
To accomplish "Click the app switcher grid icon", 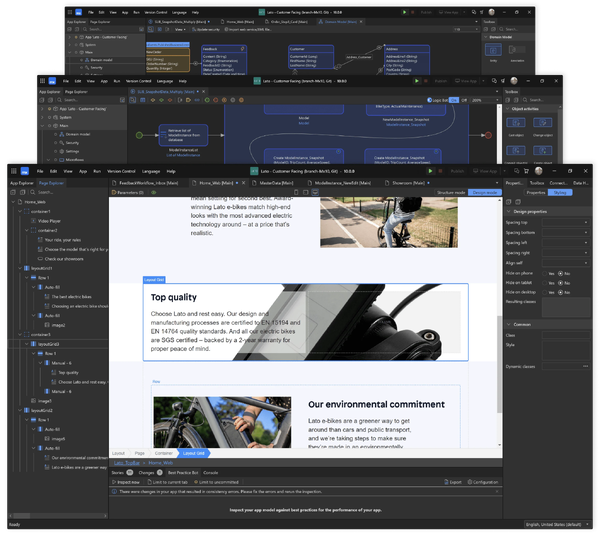I will coord(14,171).
